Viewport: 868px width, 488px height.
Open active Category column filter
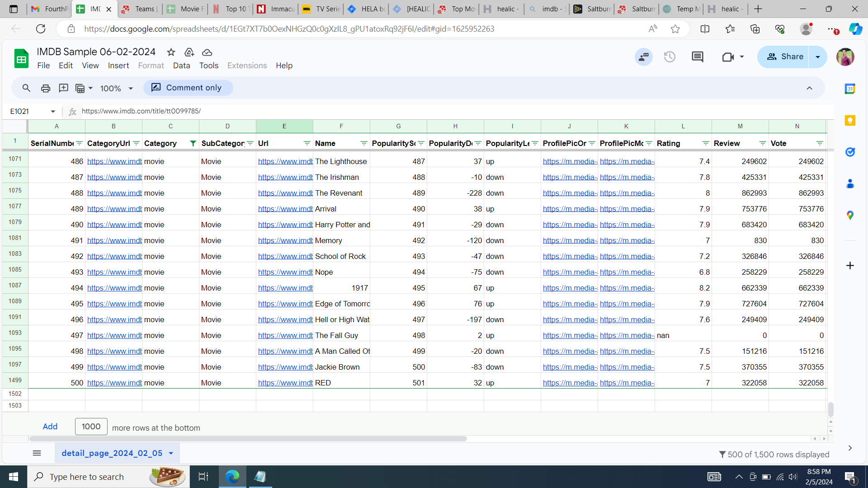coord(193,143)
